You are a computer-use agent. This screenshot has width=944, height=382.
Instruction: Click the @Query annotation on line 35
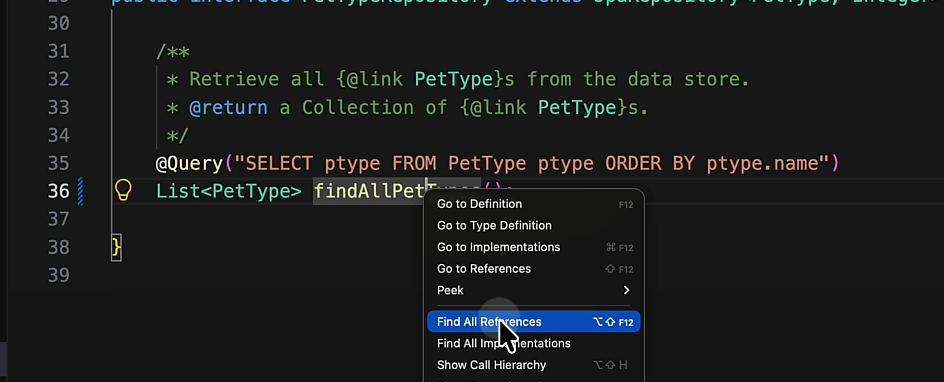tap(189, 163)
